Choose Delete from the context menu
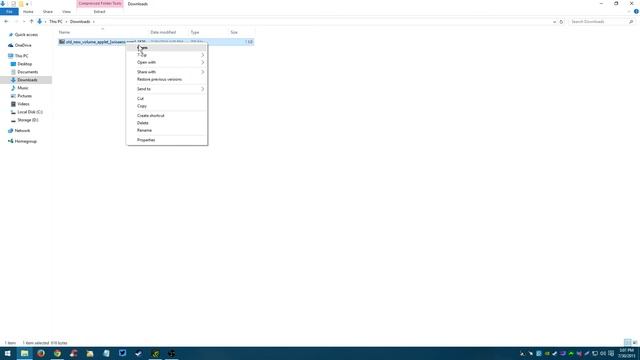The image size is (640, 360). coord(167,123)
